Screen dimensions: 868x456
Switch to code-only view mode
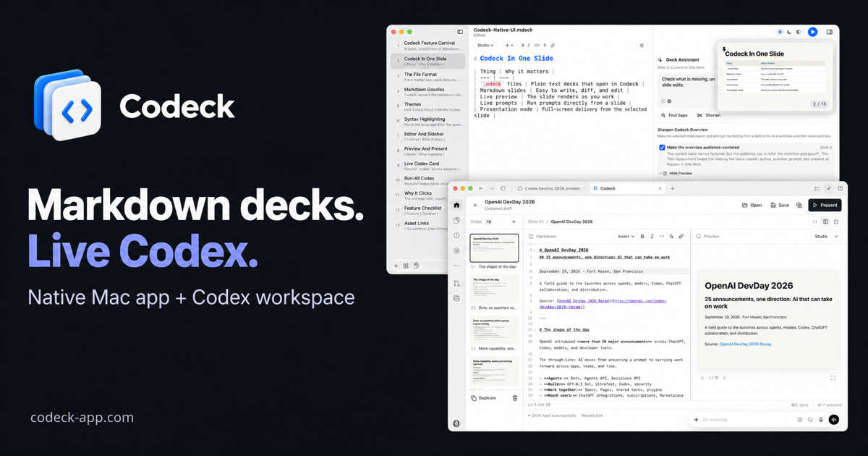[x=815, y=221]
